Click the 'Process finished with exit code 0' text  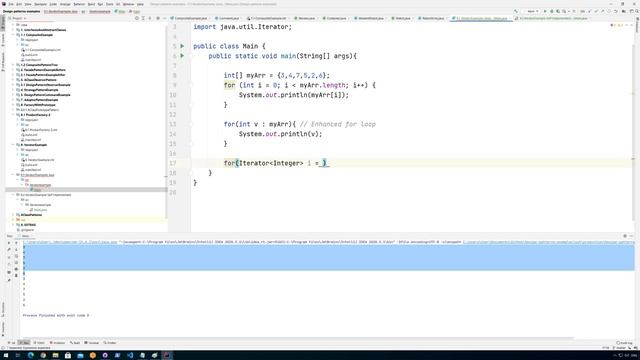point(56,316)
